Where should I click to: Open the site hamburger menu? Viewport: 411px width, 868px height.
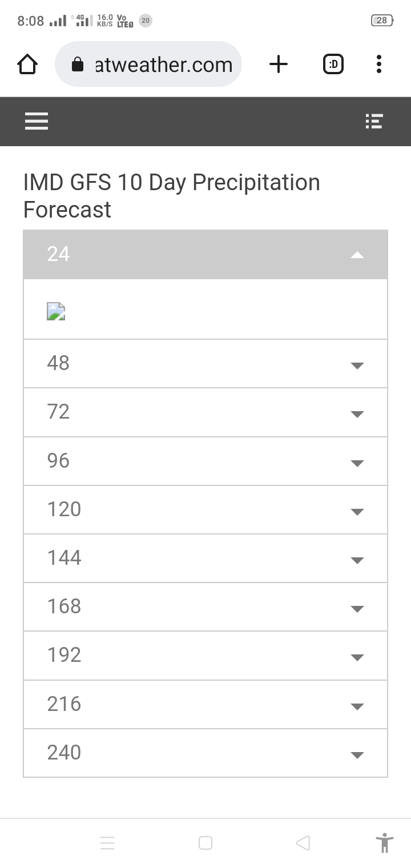pos(37,121)
